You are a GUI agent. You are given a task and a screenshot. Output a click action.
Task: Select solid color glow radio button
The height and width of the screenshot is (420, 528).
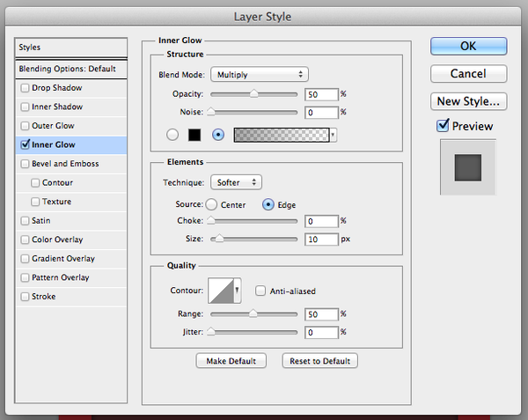(x=172, y=135)
